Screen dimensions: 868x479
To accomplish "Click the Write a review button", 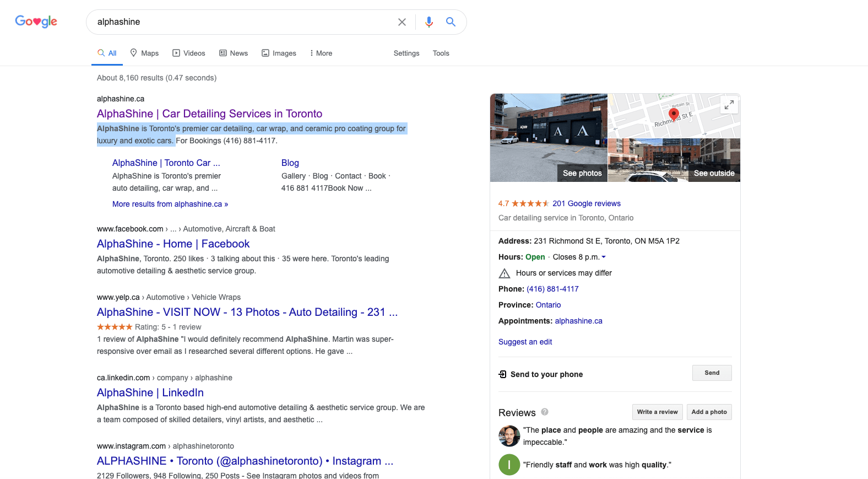I will click(658, 412).
